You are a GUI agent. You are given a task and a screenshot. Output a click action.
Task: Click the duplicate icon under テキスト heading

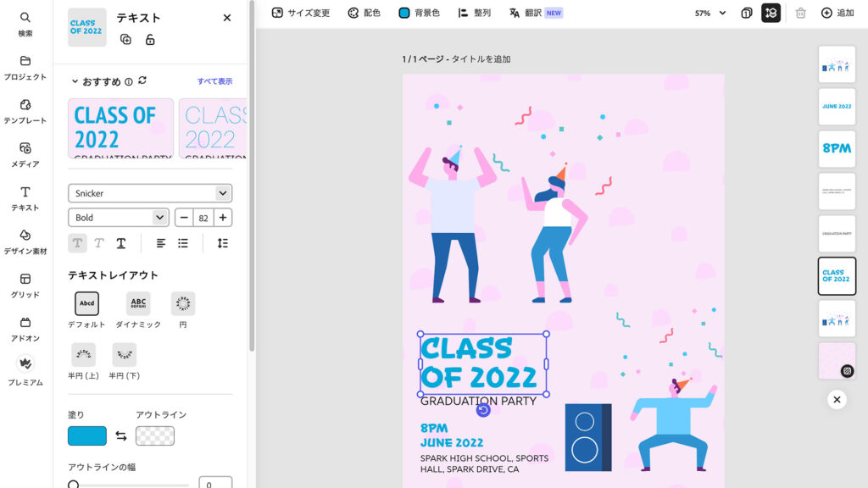125,40
